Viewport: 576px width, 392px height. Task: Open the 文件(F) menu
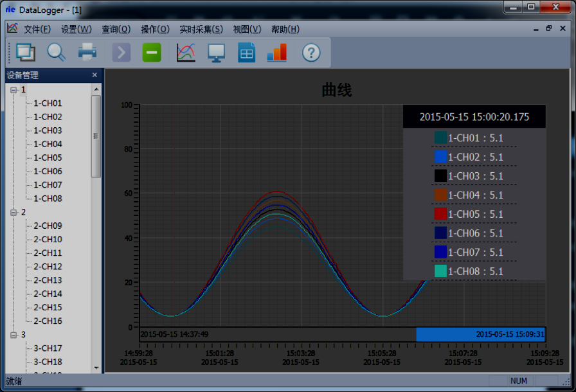(37, 29)
